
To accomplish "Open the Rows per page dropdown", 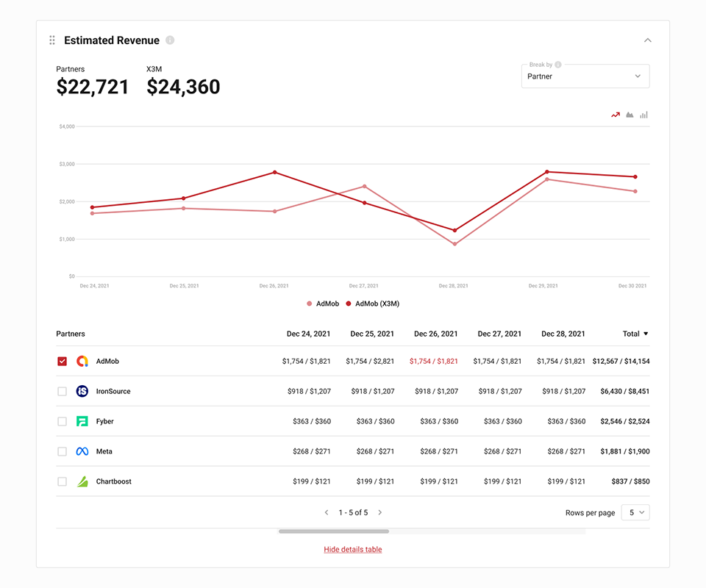I will (635, 512).
